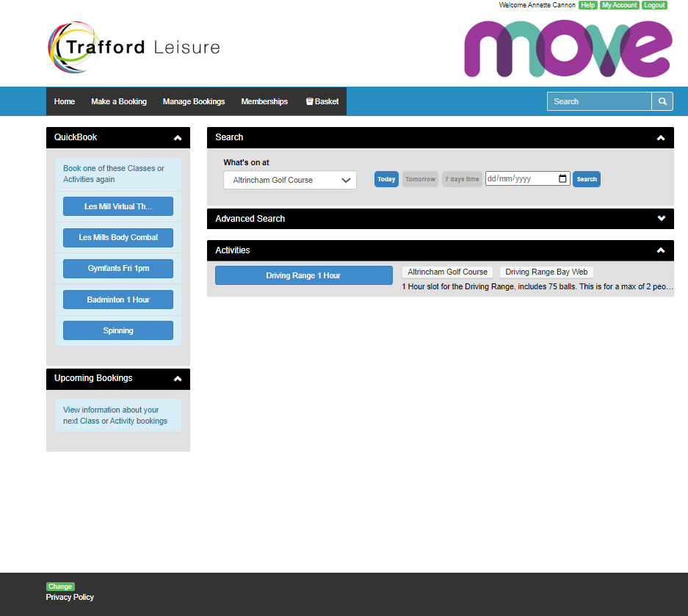Quick book Les Mill Virtual Th...
Viewport: 688px width, 616px height.
click(x=118, y=206)
